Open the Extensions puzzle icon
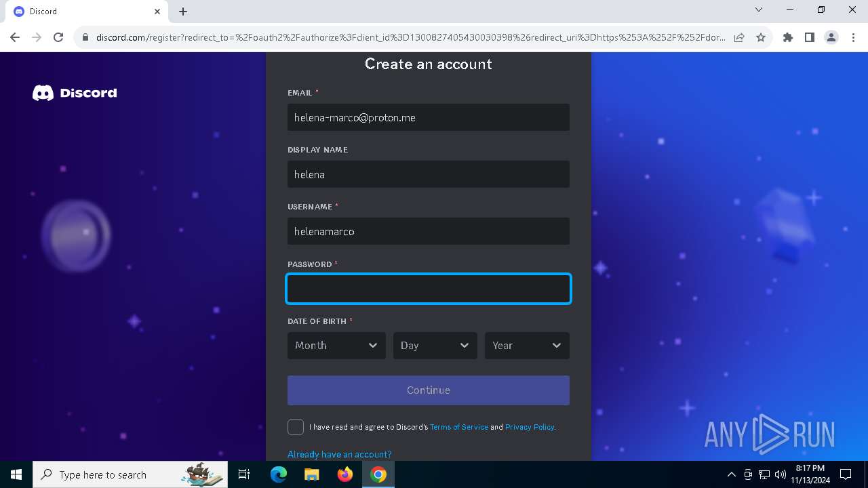 [788, 37]
